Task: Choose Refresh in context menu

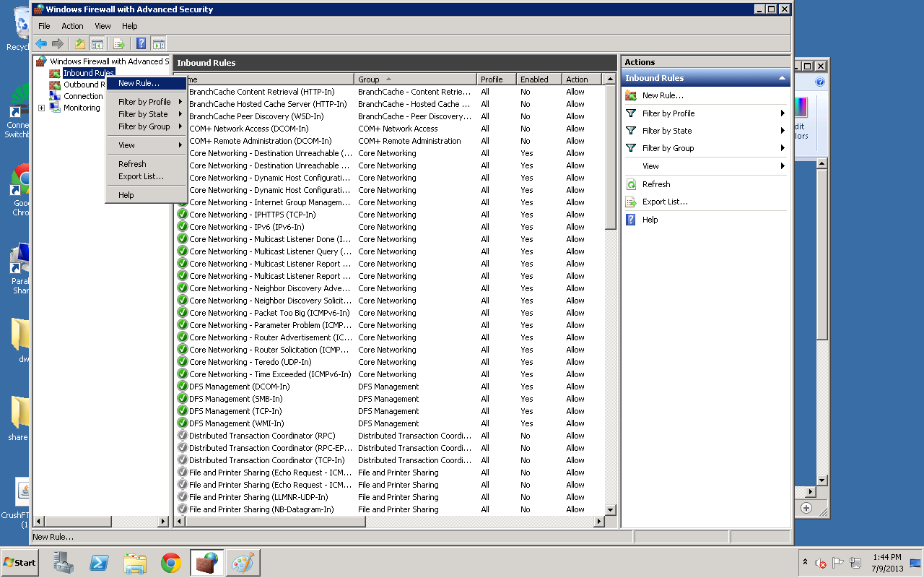Action: point(147,164)
